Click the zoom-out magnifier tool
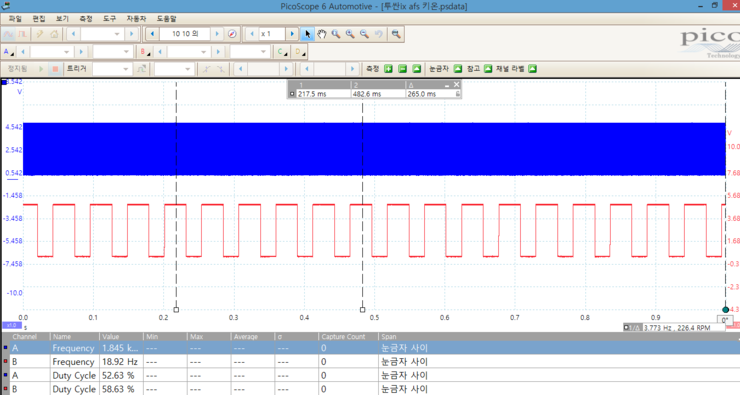 [x=364, y=34]
